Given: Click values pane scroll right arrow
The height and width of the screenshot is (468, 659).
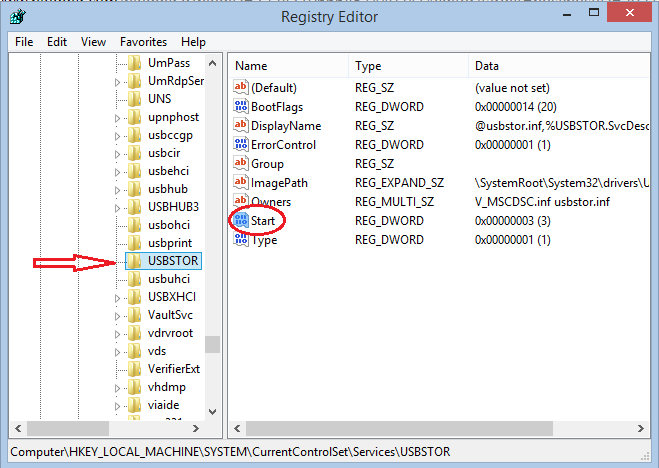Looking at the screenshot, I should pyautogui.click(x=641, y=429).
